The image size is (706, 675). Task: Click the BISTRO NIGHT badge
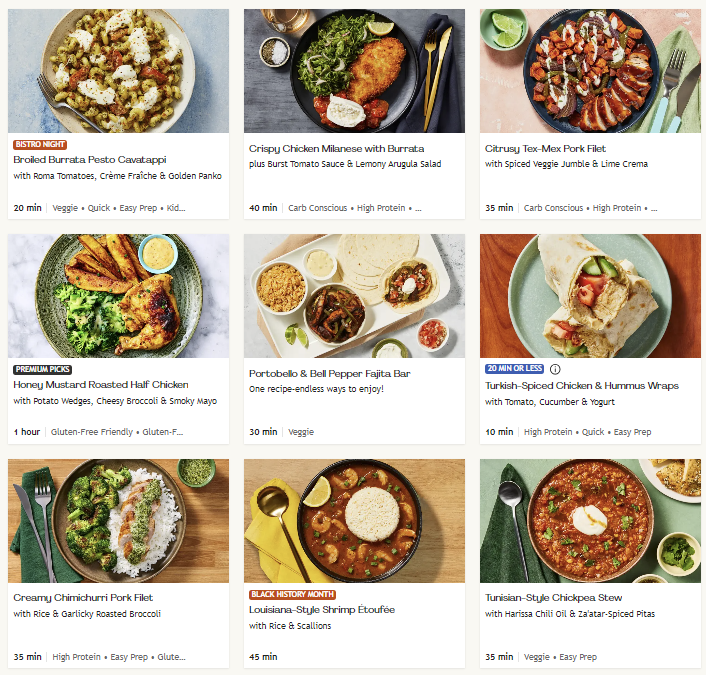click(40, 145)
